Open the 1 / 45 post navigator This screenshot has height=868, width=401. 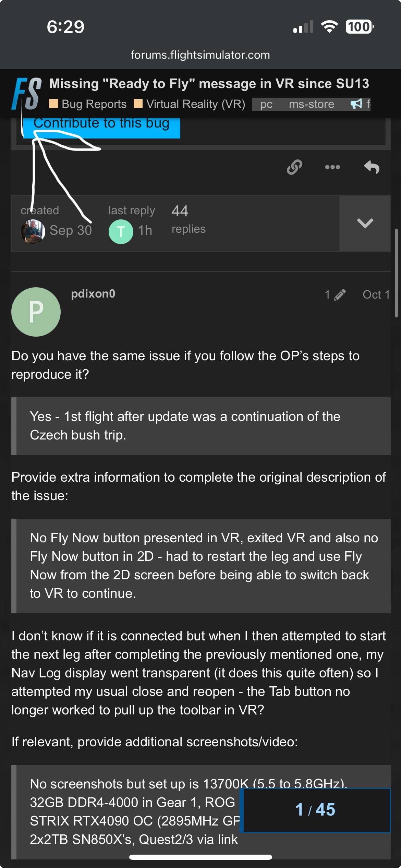(x=315, y=810)
